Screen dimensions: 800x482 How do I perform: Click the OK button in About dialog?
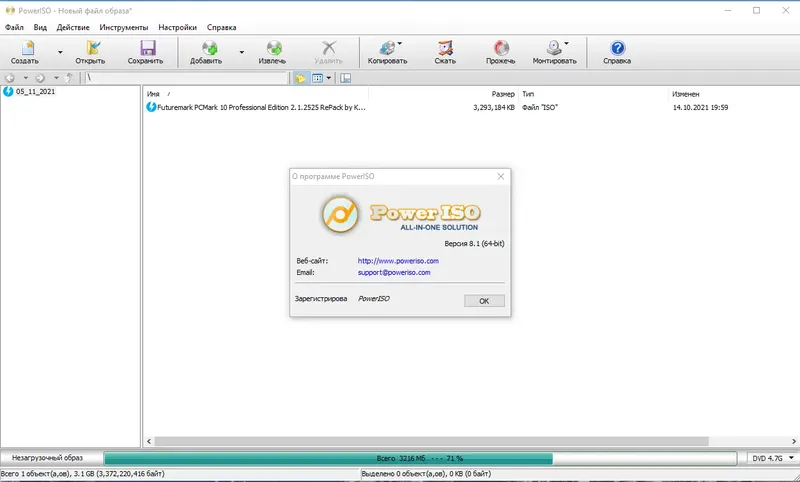pyautogui.click(x=484, y=301)
